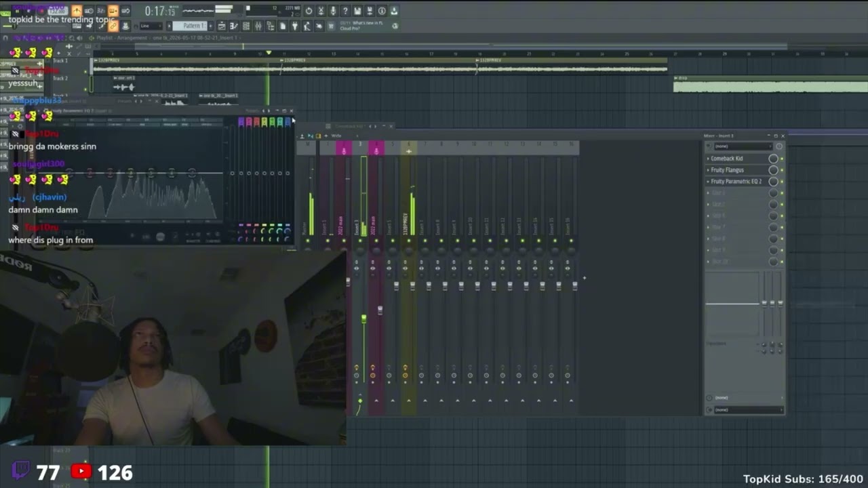Click the new file page icon in the toolbar
The width and height of the screenshot is (868, 488).
pos(283,26)
